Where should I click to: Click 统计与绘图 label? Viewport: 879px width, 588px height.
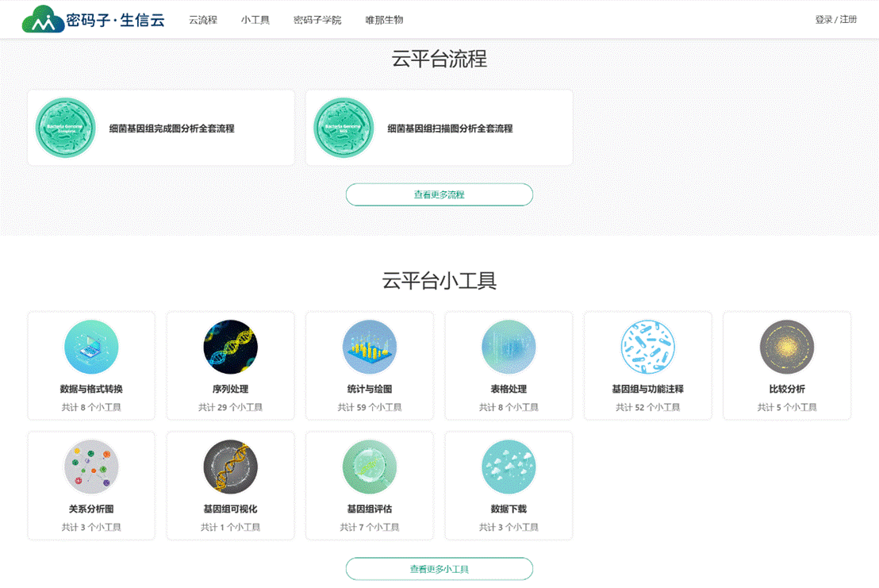(x=370, y=389)
